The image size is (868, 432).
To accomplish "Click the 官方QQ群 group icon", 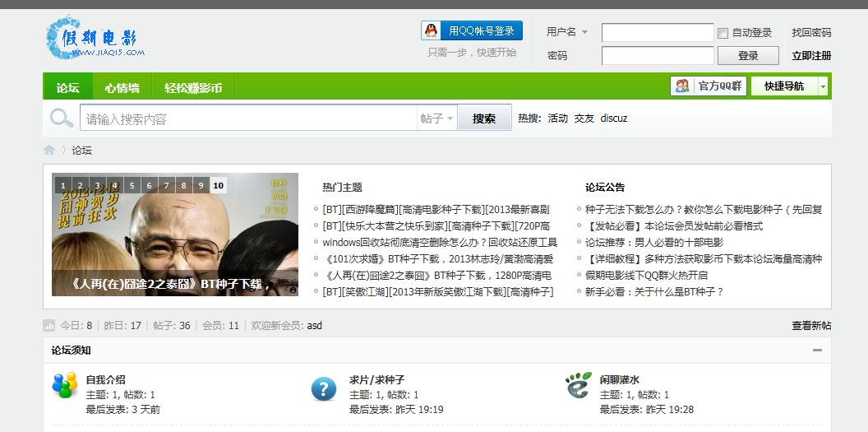I will pyautogui.click(x=682, y=86).
